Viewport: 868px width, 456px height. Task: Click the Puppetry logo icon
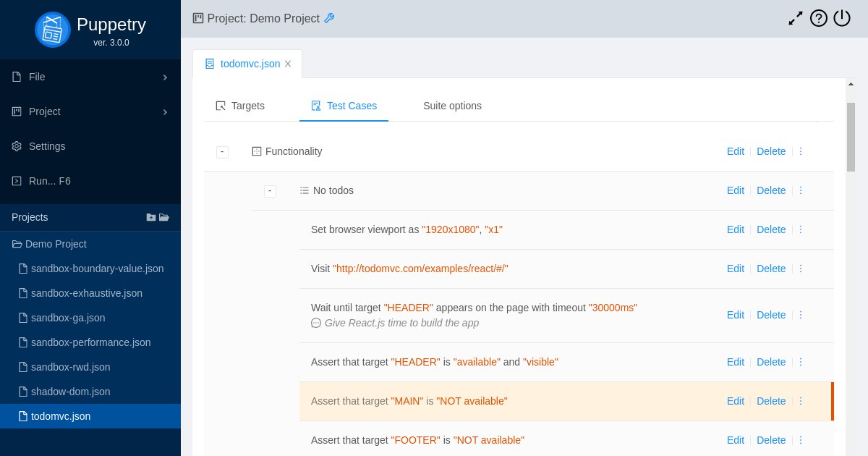[x=53, y=30]
